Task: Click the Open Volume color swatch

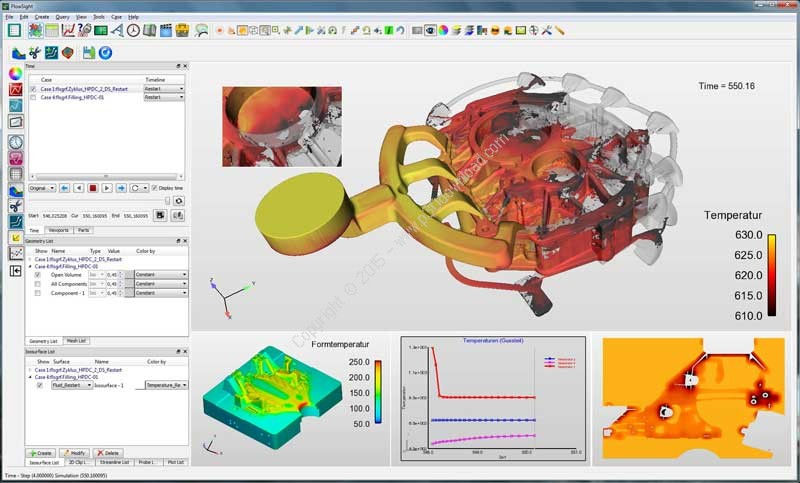Action: (130, 275)
